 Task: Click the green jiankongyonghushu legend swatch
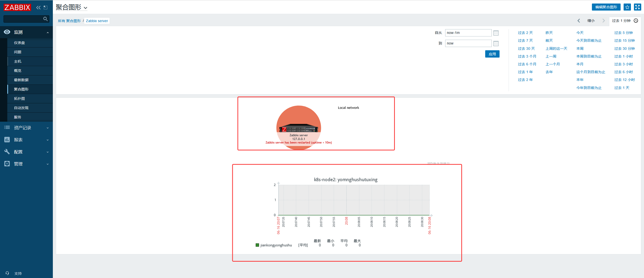257,245
